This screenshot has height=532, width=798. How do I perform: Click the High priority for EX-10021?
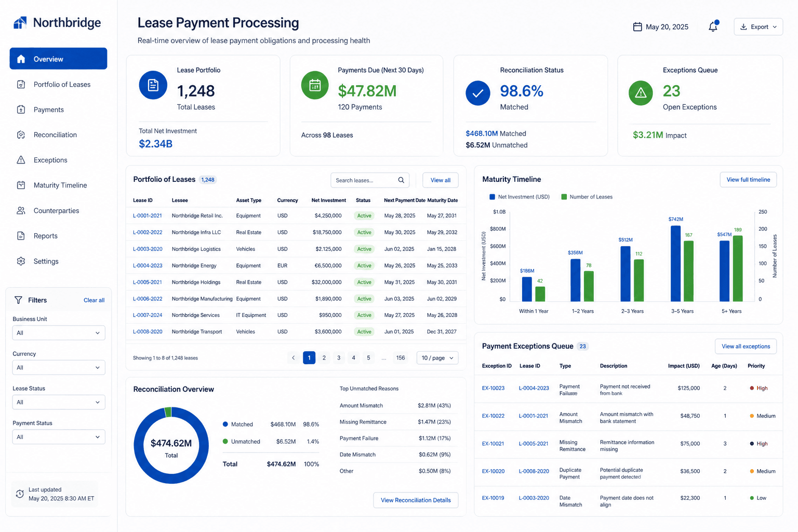point(759,444)
